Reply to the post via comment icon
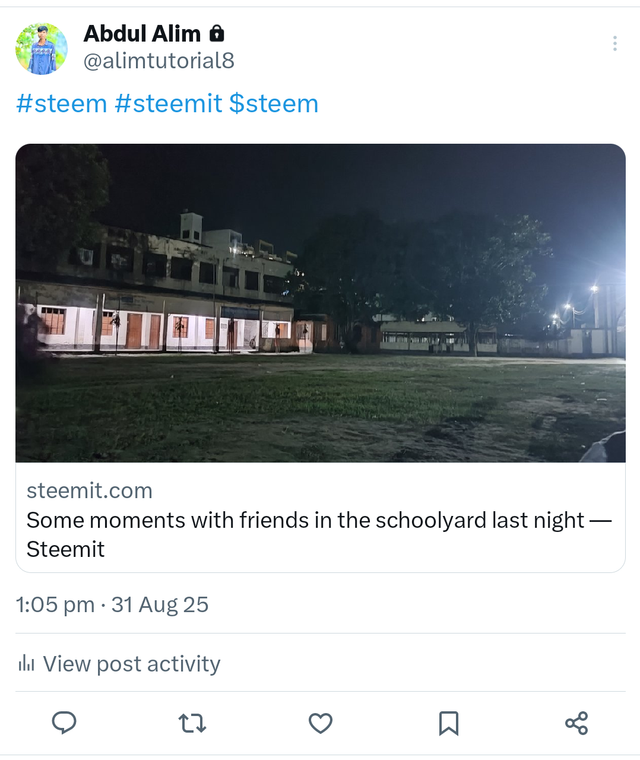The image size is (640, 760). point(64,723)
